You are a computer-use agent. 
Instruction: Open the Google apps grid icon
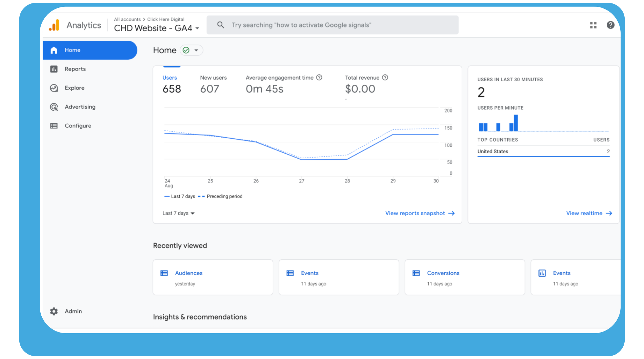coord(593,25)
